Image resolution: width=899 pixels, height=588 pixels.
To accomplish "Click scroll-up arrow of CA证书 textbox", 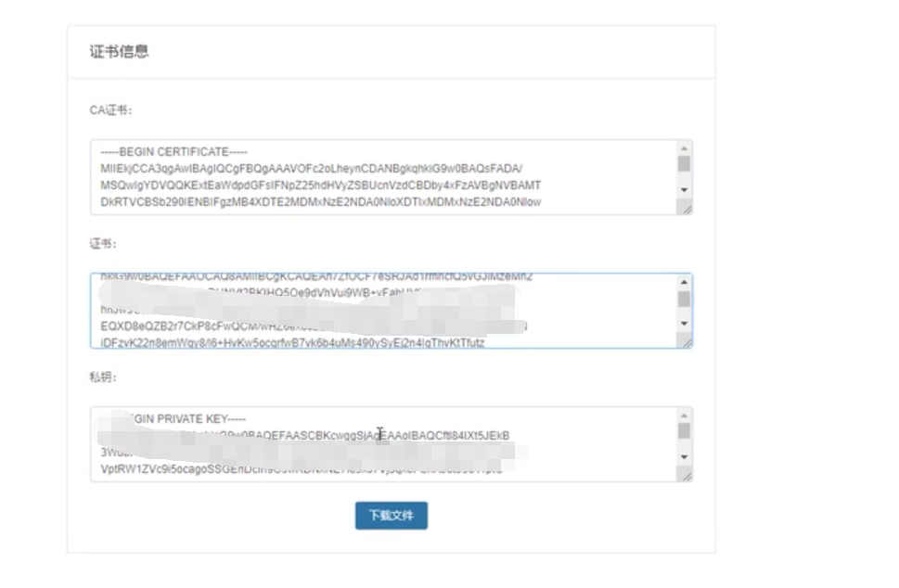I will [x=684, y=149].
